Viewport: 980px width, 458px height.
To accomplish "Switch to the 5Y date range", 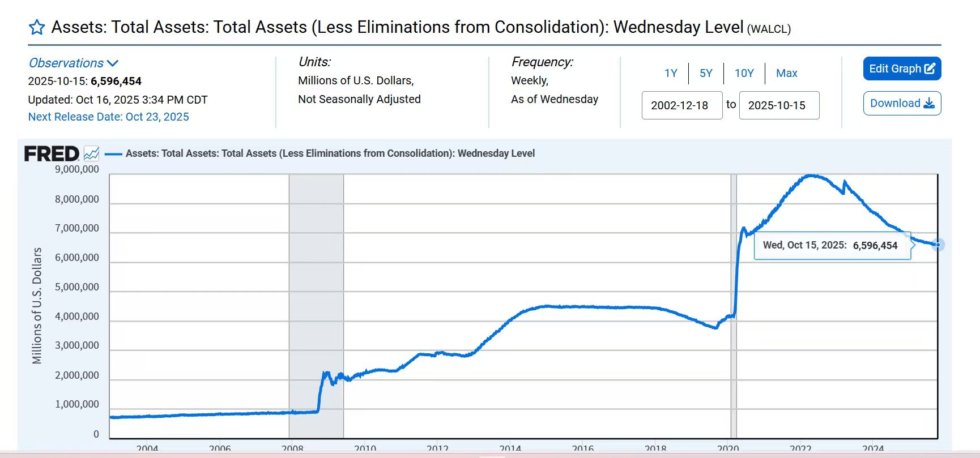I will coord(706,73).
